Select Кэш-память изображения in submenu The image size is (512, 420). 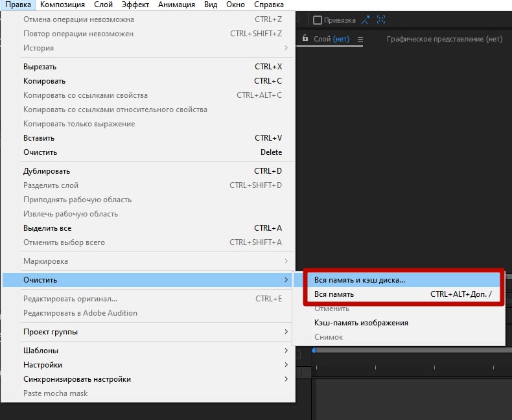399,323
